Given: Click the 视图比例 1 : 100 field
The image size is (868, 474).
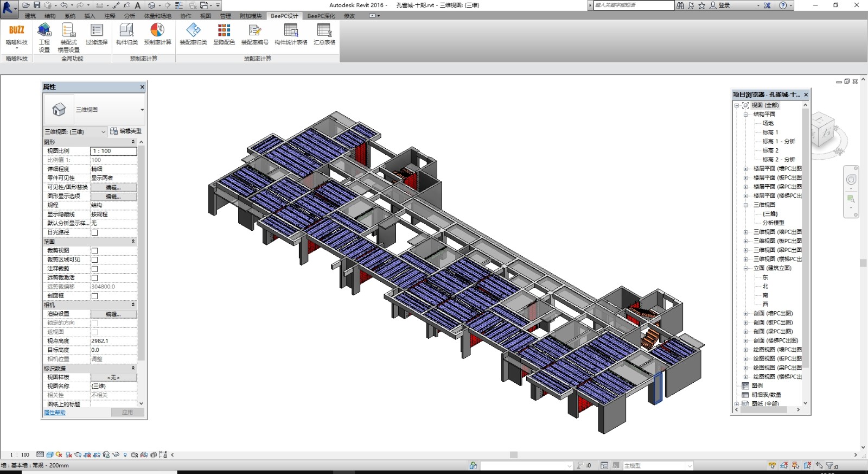Looking at the screenshot, I should [113, 151].
